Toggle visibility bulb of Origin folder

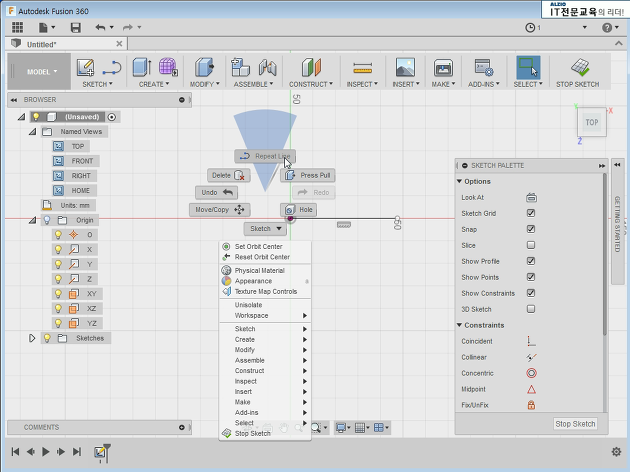pos(47,220)
